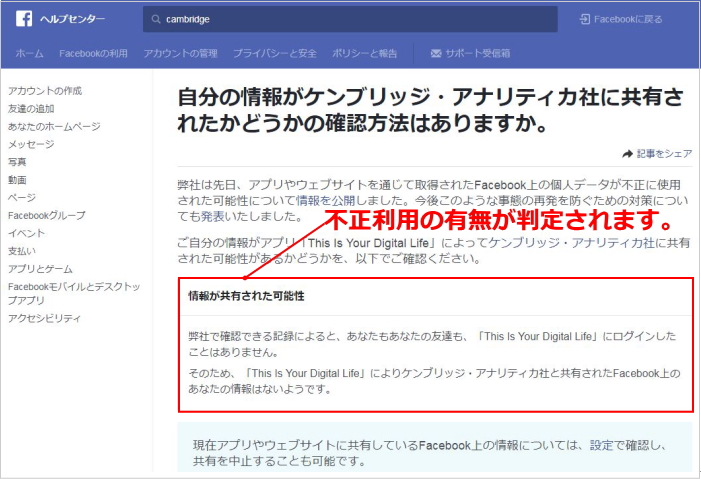Click the Facebook logo icon
The height and width of the screenshot is (479, 701).
[23, 19]
